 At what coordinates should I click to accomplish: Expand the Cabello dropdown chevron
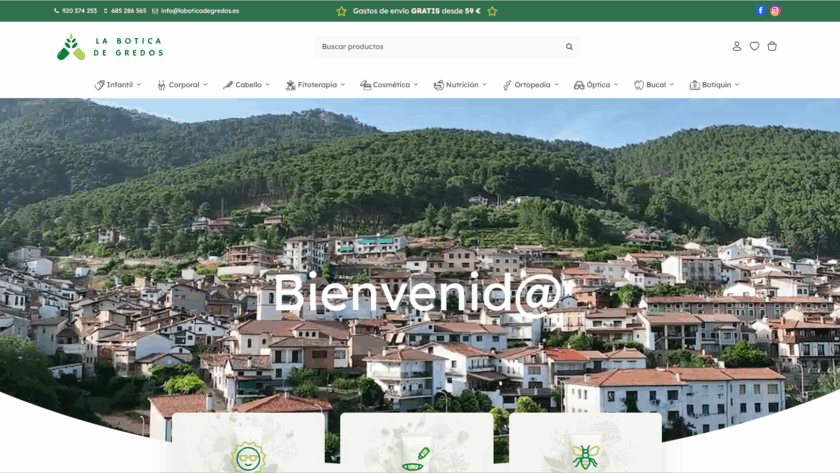click(x=268, y=85)
